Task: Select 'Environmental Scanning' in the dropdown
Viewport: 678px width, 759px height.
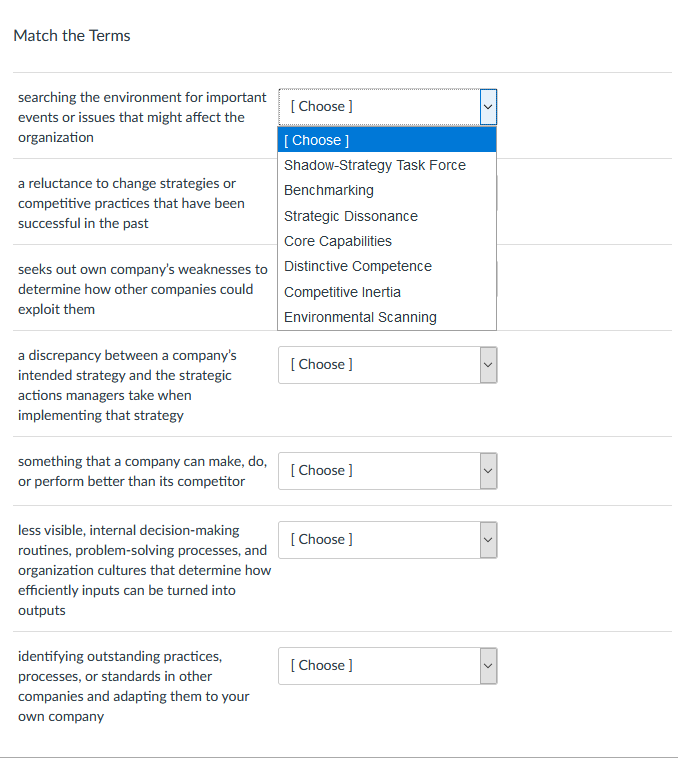Action: [360, 317]
